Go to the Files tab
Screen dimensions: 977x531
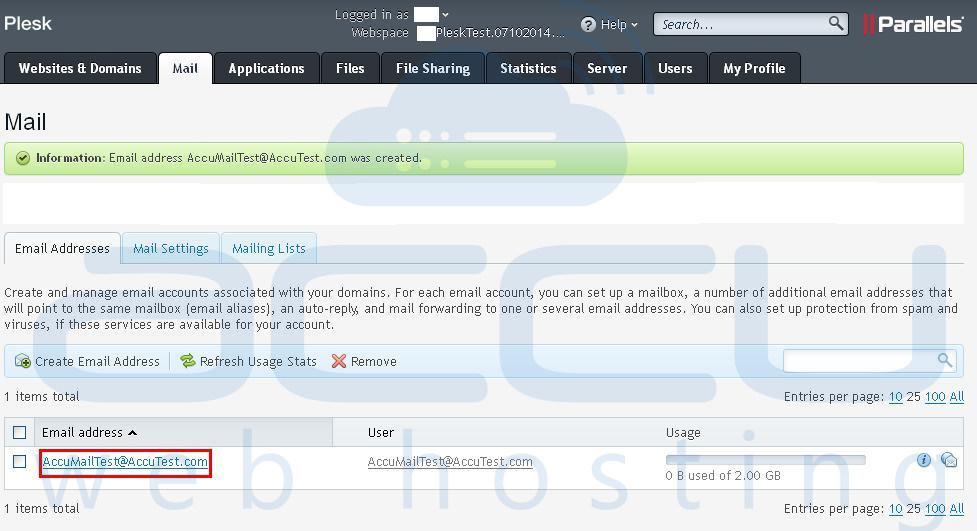[x=350, y=68]
